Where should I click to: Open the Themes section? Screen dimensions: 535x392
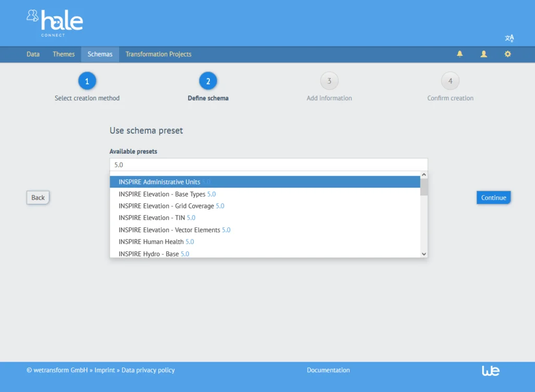(x=63, y=54)
